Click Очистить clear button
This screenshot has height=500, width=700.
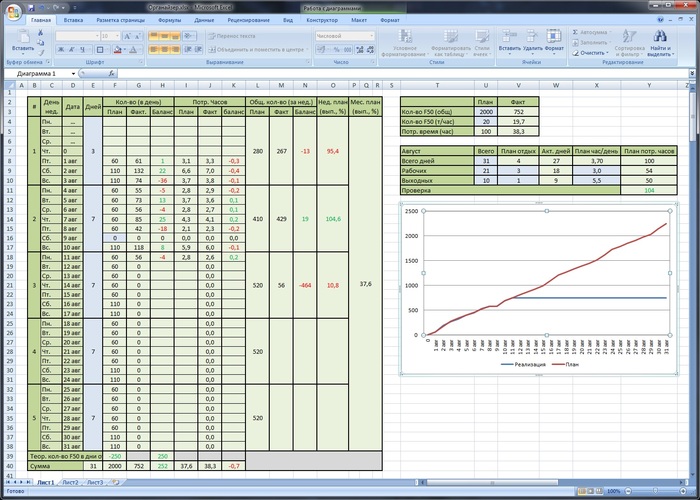(590, 53)
